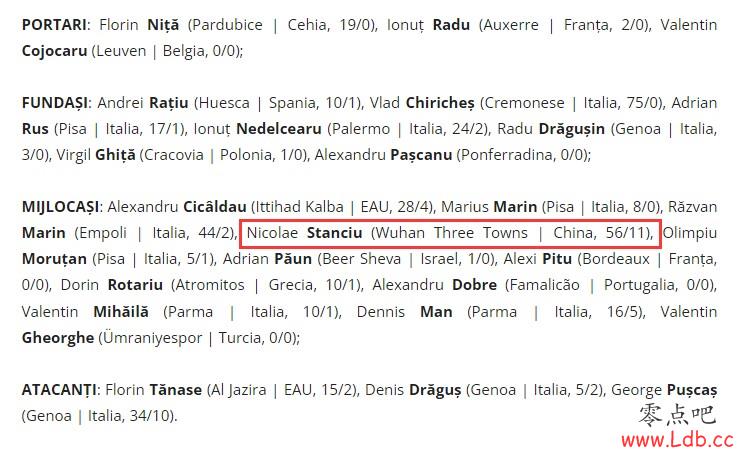Click the FUNDAȘI heading label
The image size is (743, 450).
click(x=55, y=103)
